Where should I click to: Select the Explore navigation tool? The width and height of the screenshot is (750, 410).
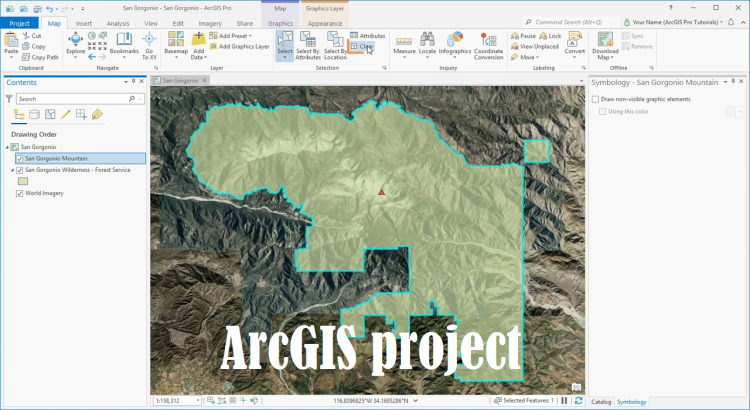tap(76, 39)
